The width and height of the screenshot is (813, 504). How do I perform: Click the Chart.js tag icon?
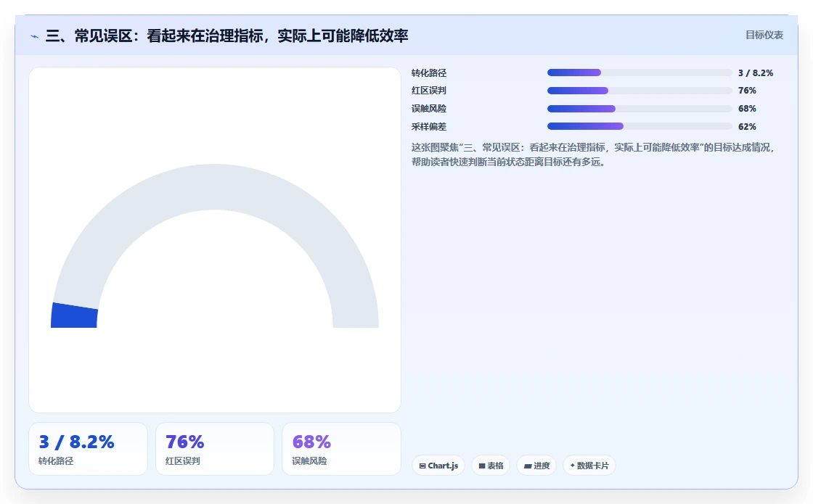[422, 466]
